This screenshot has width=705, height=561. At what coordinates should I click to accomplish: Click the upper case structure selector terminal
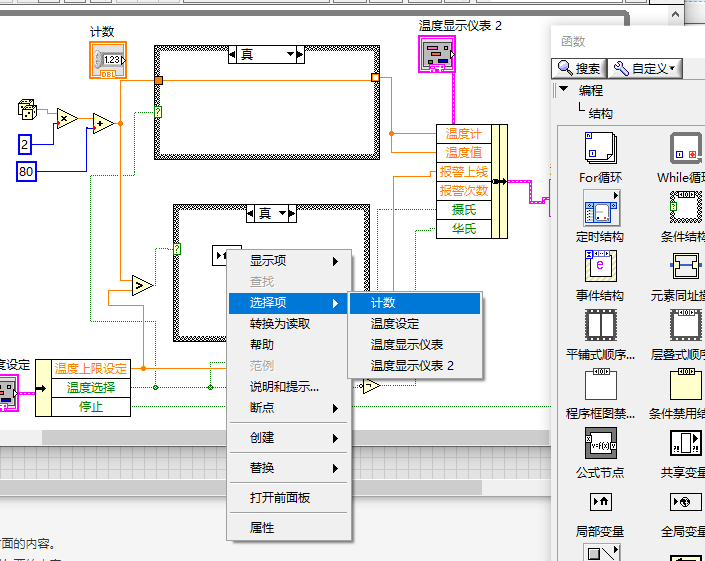click(158, 112)
